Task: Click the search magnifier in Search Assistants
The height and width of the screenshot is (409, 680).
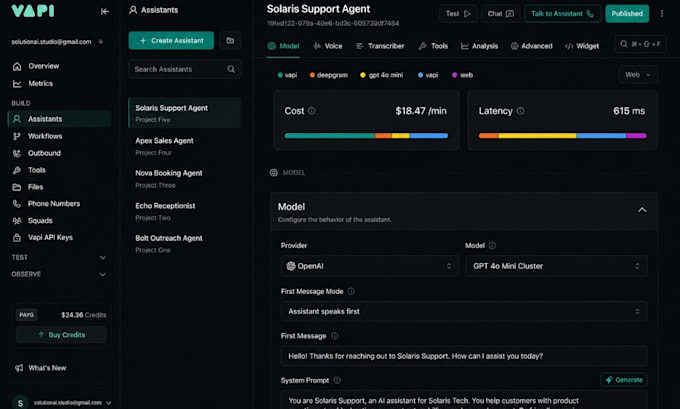Action: pyautogui.click(x=231, y=69)
